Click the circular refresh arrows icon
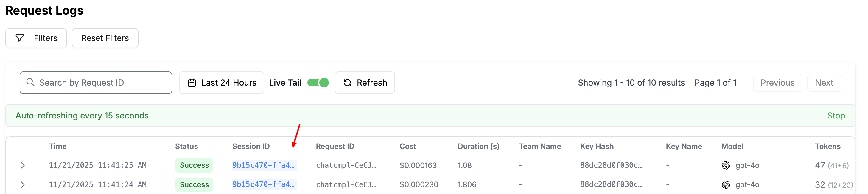This screenshot has width=868, height=194. tap(347, 83)
